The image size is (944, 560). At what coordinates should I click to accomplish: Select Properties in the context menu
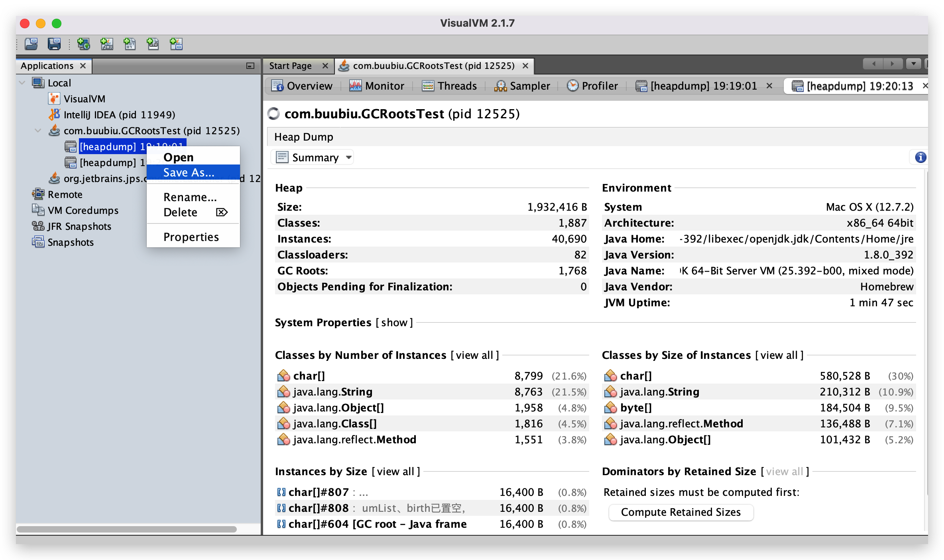coord(191,237)
